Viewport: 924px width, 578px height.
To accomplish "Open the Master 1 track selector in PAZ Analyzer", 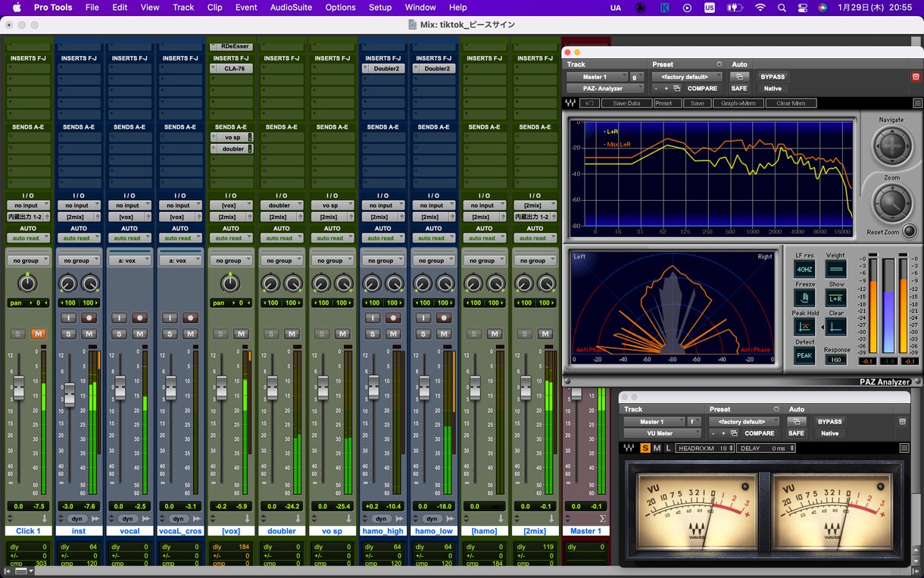I will (x=597, y=77).
